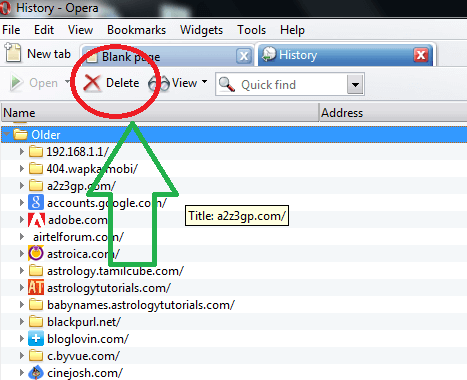Sort by the Name column header
This screenshot has width=467, height=380.
[x=160, y=113]
